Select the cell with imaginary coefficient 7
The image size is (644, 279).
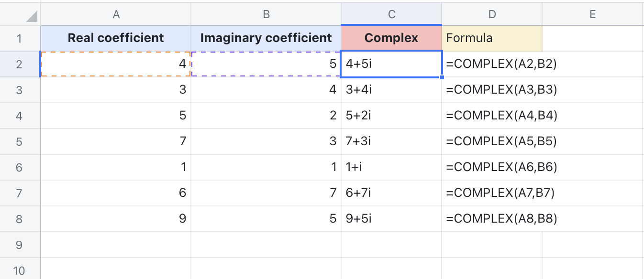[x=266, y=192]
